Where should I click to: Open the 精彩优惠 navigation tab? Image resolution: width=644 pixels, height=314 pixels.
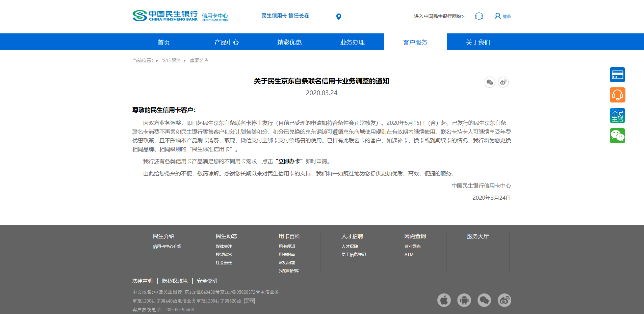pyautogui.click(x=289, y=42)
